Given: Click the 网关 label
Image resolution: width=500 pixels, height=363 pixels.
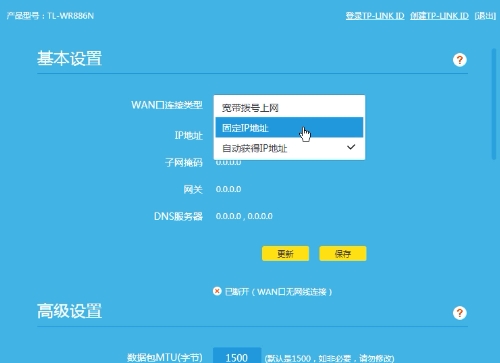Looking at the screenshot, I should point(193,189).
